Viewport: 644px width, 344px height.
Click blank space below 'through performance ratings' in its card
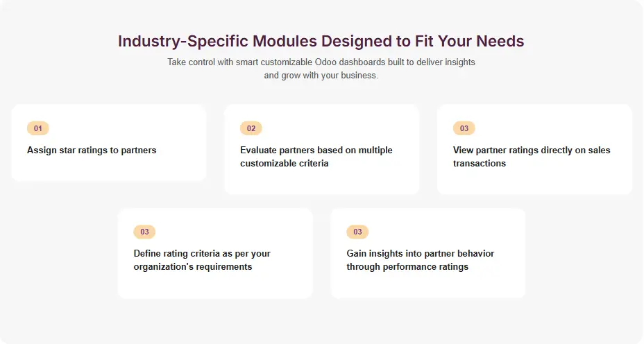click(x=427, y=284)
